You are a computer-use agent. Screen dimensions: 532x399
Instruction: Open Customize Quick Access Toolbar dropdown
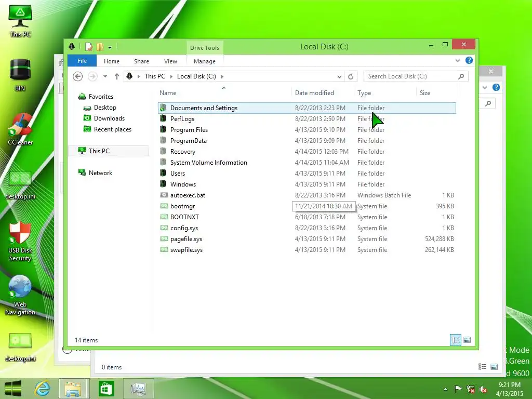(x=110, y=47)
